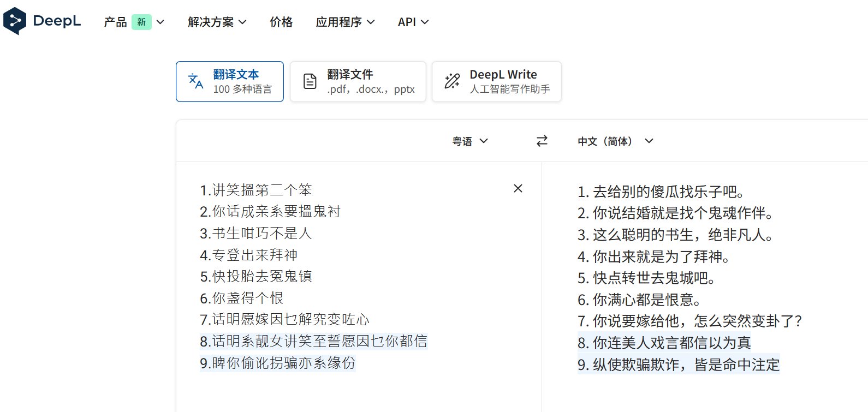Expand the 产品 dropdown chevron
Screen dimensions: 868x412
(x=160, y=22)
